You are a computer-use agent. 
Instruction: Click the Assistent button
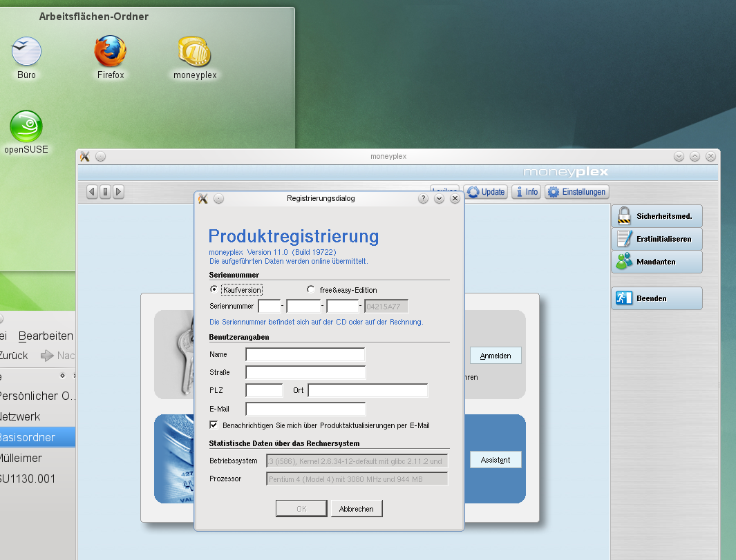(x=496, y=460)
